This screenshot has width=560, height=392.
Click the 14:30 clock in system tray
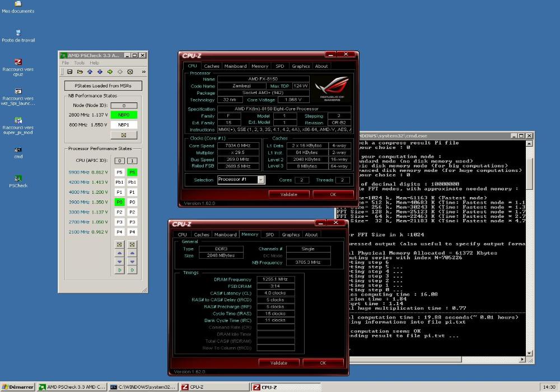click(x=549, y=387)
